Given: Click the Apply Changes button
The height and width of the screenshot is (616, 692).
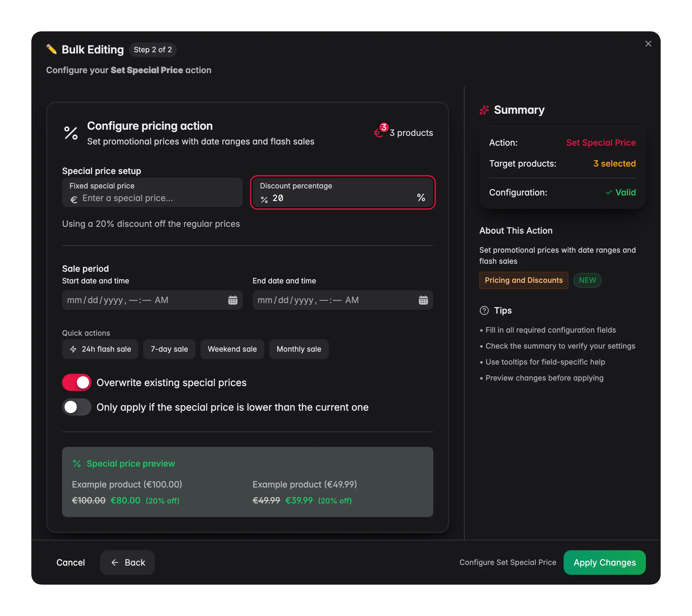Looking at the screenshot, I should (x=605, y=563).
